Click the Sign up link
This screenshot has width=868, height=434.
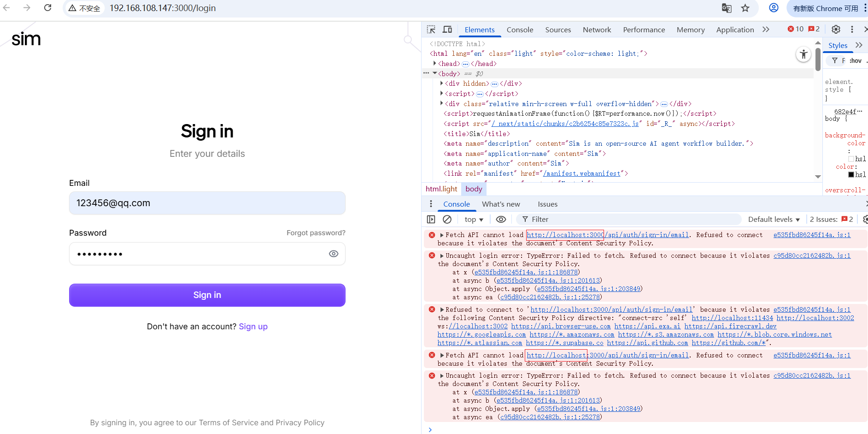253,327
